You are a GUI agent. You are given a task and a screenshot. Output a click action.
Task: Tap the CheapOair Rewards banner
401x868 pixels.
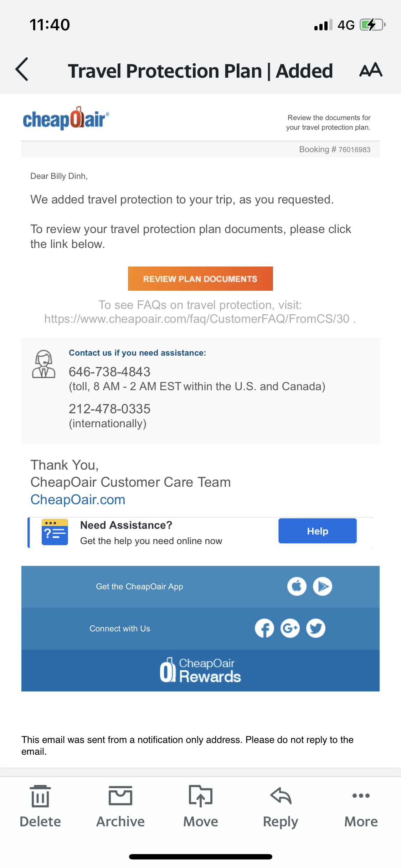(x=200, y=670)
